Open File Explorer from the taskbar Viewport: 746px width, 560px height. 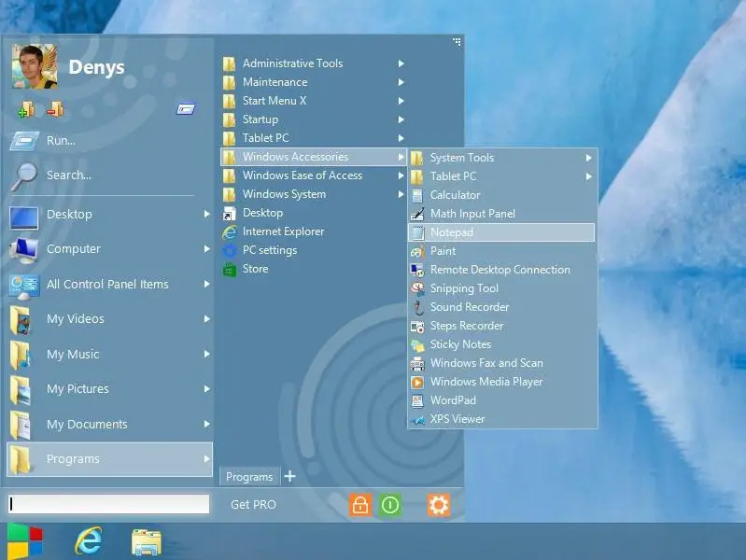(146, 542)
